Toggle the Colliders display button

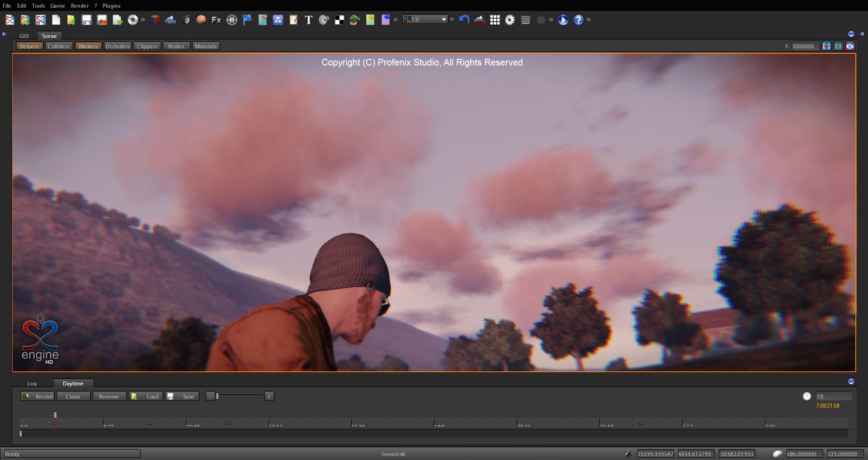pyautogui.click(x=58, y=46)
